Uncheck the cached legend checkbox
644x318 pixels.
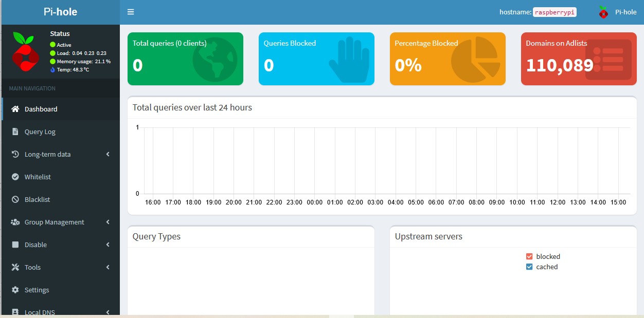coord(529,267)
